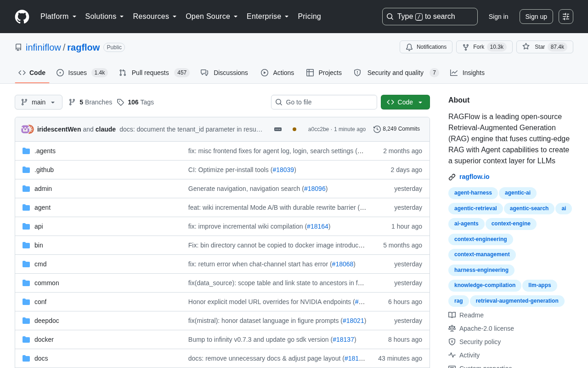Image resolution: width=588 pixels, height=368 pixels.
Task: Expand the Enterprise menu
Action: [268, 17]
